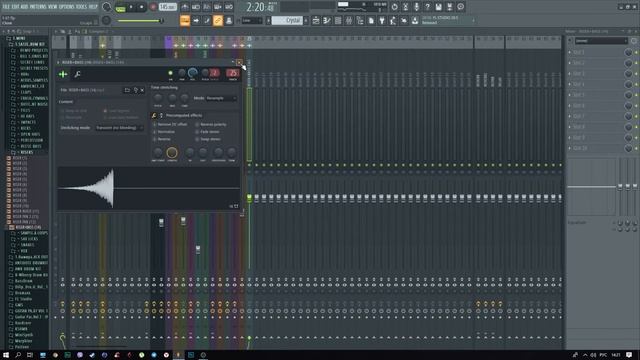Click the project info page icon
Viewport: 640px width, 360px height.
pyautogui.click(x=371, y=20)
